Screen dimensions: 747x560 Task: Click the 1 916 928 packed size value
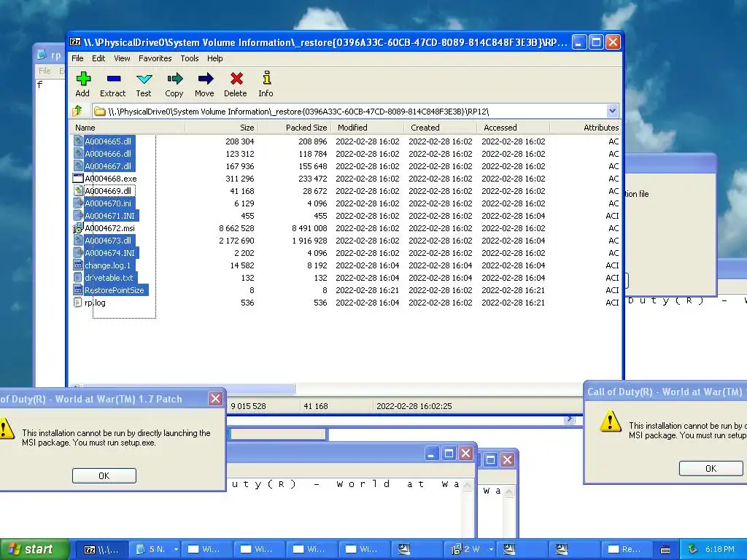coord(309,241)
